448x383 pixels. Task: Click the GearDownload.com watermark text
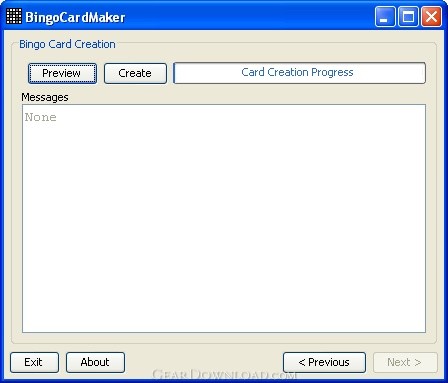pyautogui.click(x=224, y=375)
